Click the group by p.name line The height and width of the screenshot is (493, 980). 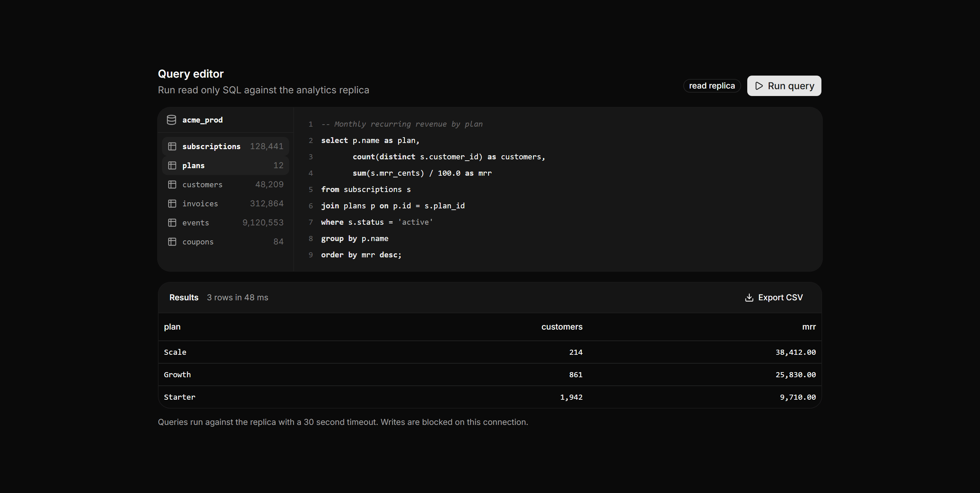click(355, 239)
